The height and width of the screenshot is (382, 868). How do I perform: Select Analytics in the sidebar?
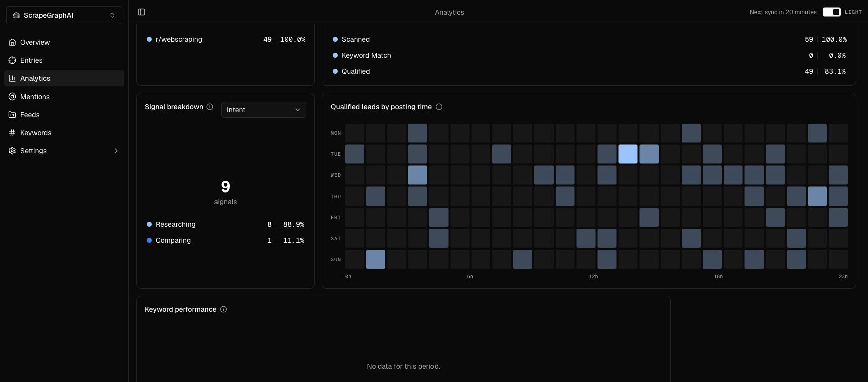[x=64, y=78]
